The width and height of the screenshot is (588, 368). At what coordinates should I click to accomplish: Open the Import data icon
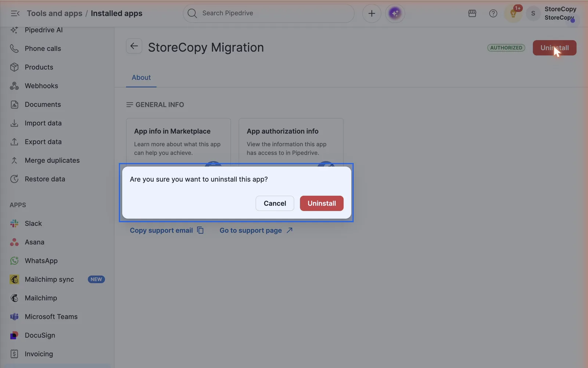tap(14, 123)
